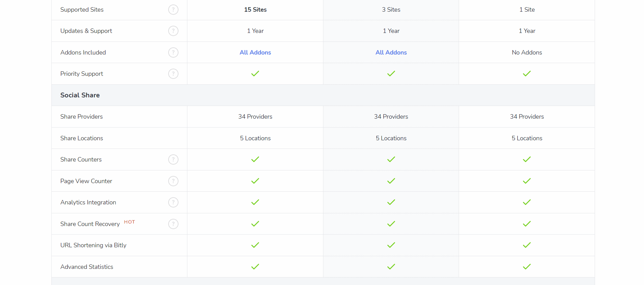The width and height of the screenshot is (644, 285).
Task: Click the URL Shortening via Bitly checkmark, 15 Sites column
Action: coord(255,245)
